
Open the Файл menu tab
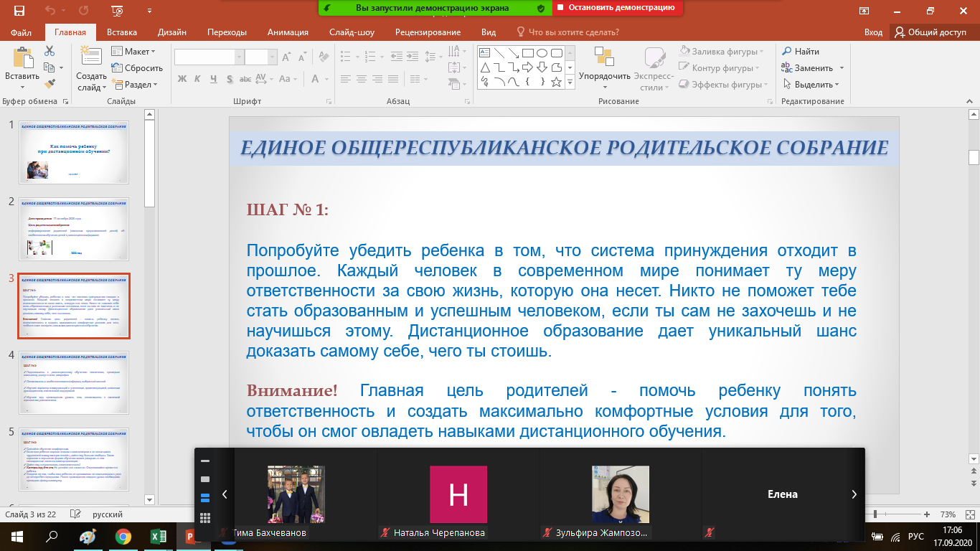22,32
